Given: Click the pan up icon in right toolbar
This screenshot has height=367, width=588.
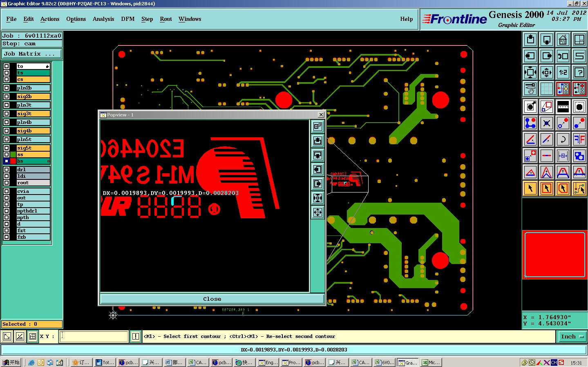Looking at the screenshot, I should (530, 40).
